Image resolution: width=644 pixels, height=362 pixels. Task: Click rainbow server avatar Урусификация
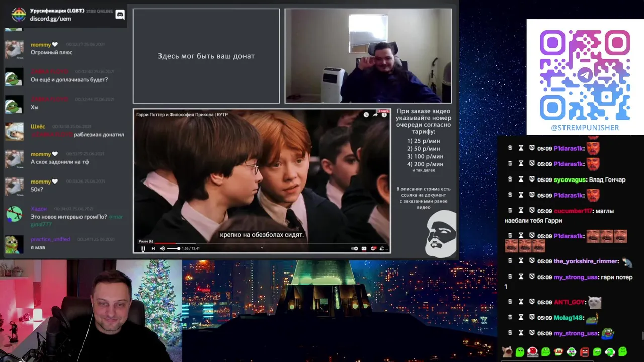(x=19, y=15)
